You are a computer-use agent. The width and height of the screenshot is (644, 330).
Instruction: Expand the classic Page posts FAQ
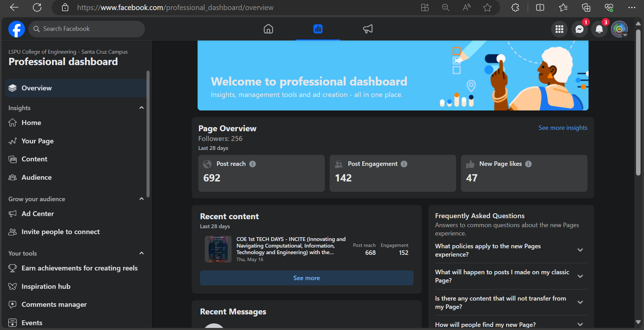[580, 276]
